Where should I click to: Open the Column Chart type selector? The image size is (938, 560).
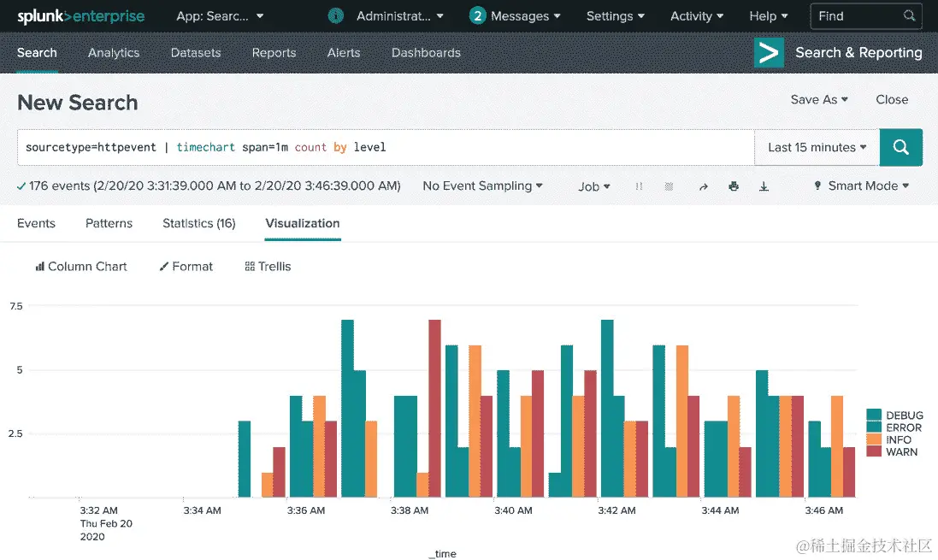pos(80,267)
